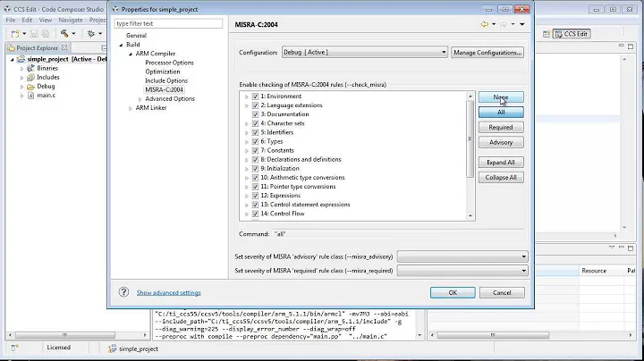
Task: Click the Debug bug icon in toolbar
Action: [x=91, y=34]
